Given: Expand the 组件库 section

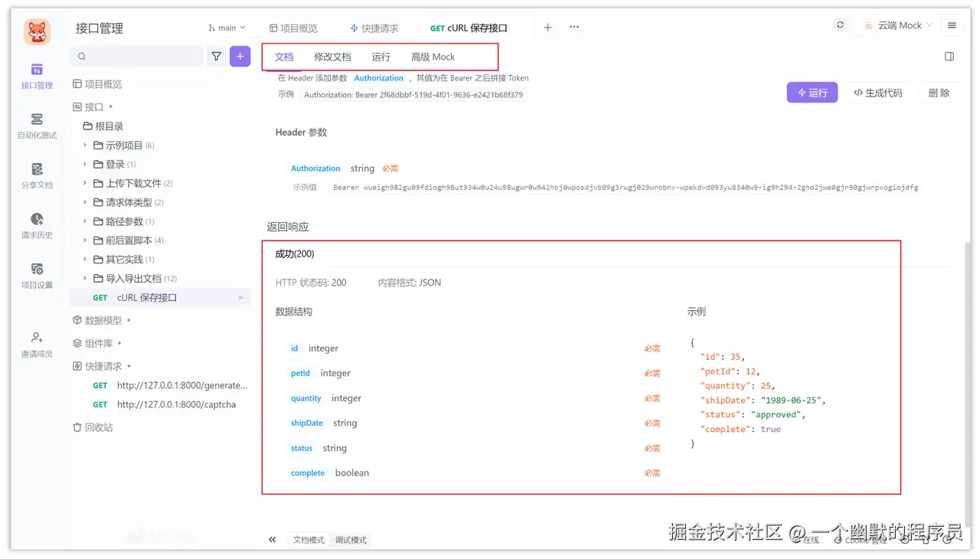Looking at the screenshot, I should (120, 343).
